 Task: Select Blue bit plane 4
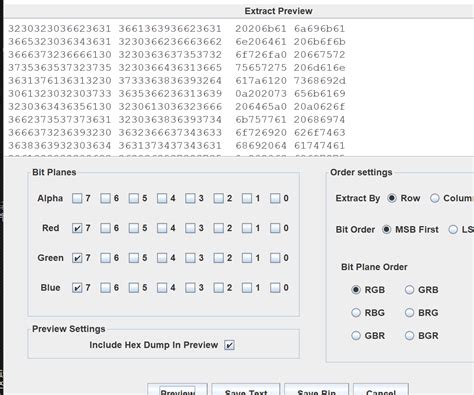[162, 288]
